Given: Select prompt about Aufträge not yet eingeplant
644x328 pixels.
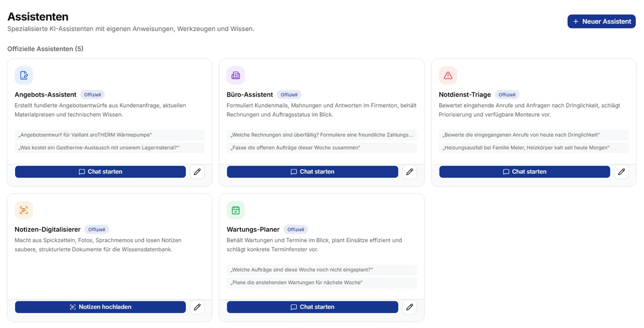Looking at the screenshot, I should click(322, 270).
